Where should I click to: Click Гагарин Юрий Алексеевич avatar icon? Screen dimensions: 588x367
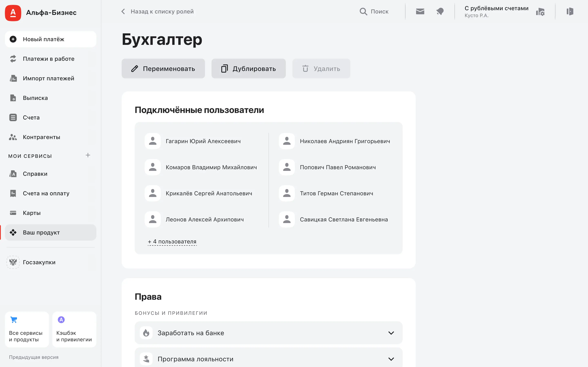(x=153, y=141)
